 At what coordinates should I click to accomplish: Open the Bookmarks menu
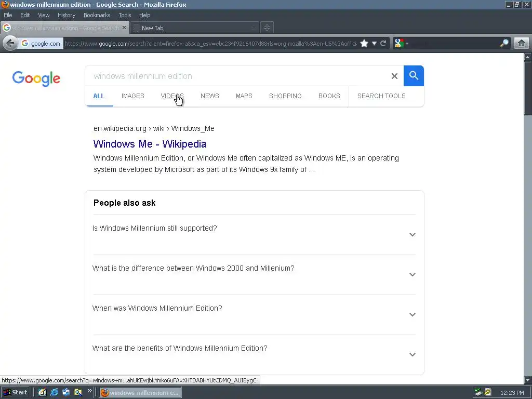pos(97,15)
